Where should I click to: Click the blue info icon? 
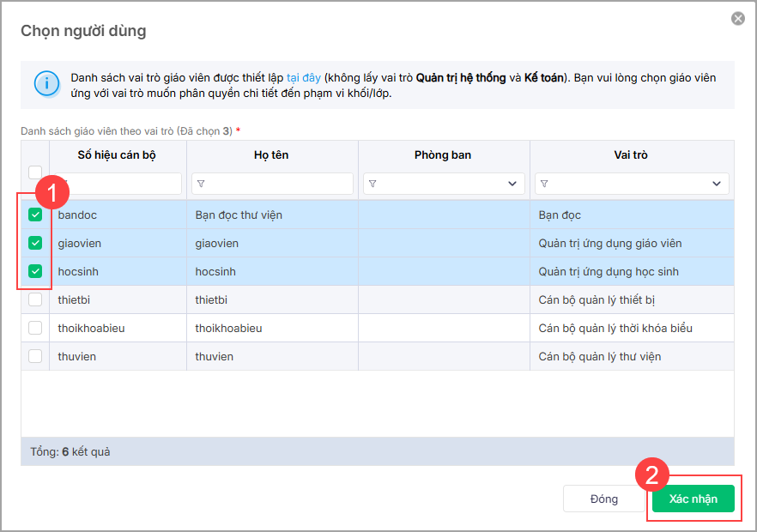click(46, 84)
